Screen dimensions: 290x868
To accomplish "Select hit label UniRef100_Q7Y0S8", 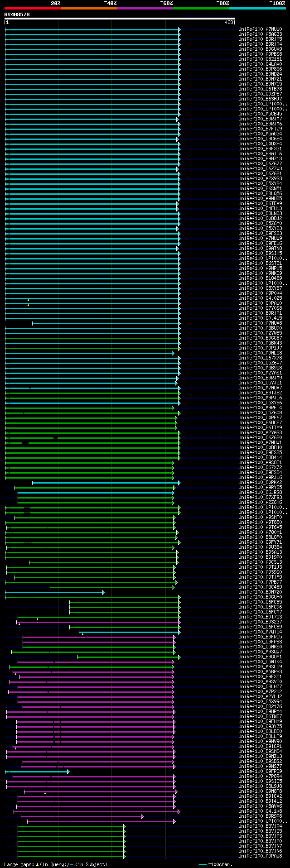I will pos(260,308).
